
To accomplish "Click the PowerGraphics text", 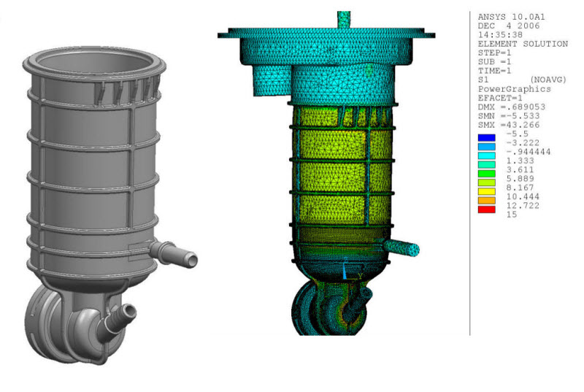I will tap(515, 89).
